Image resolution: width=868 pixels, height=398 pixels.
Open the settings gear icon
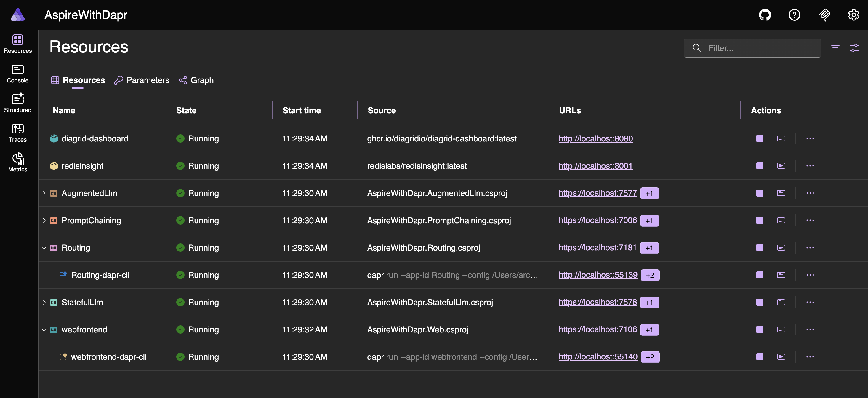click(x=853, y=15)
